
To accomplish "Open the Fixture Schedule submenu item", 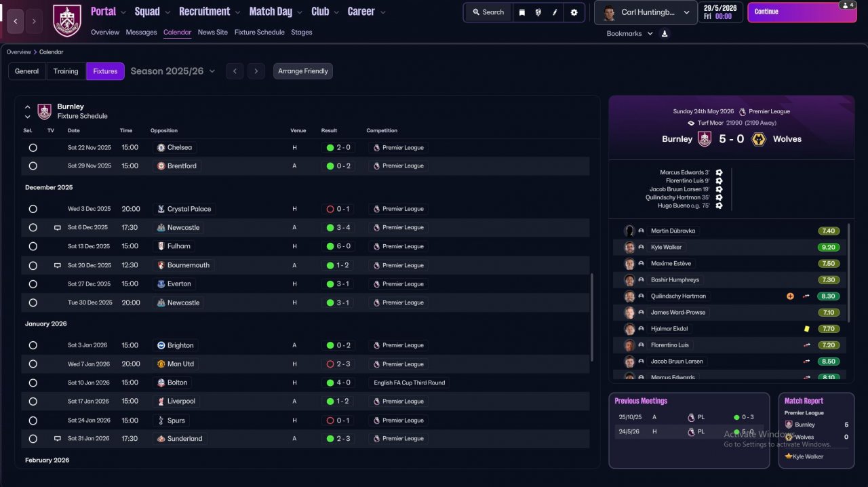I will click(x=260, y=33).
